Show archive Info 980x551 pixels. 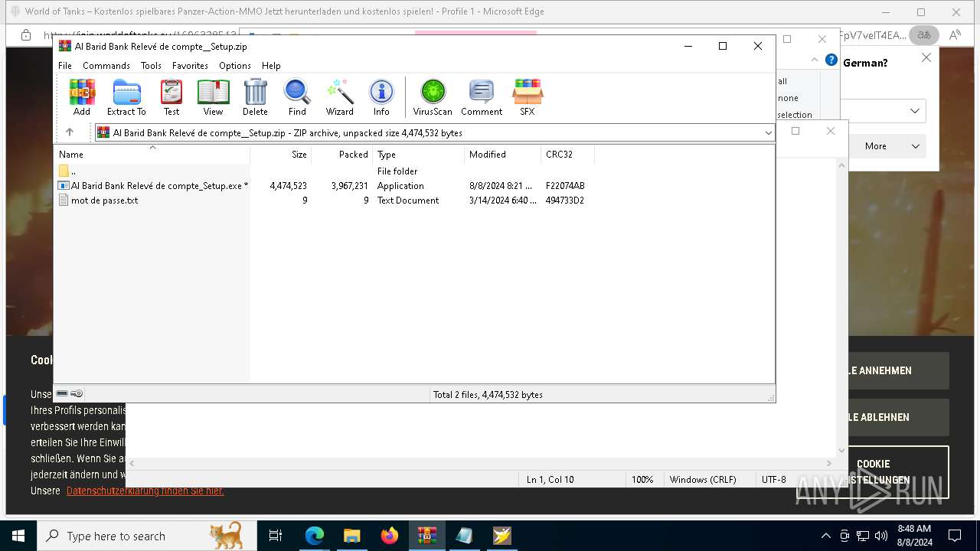point(381,97)
